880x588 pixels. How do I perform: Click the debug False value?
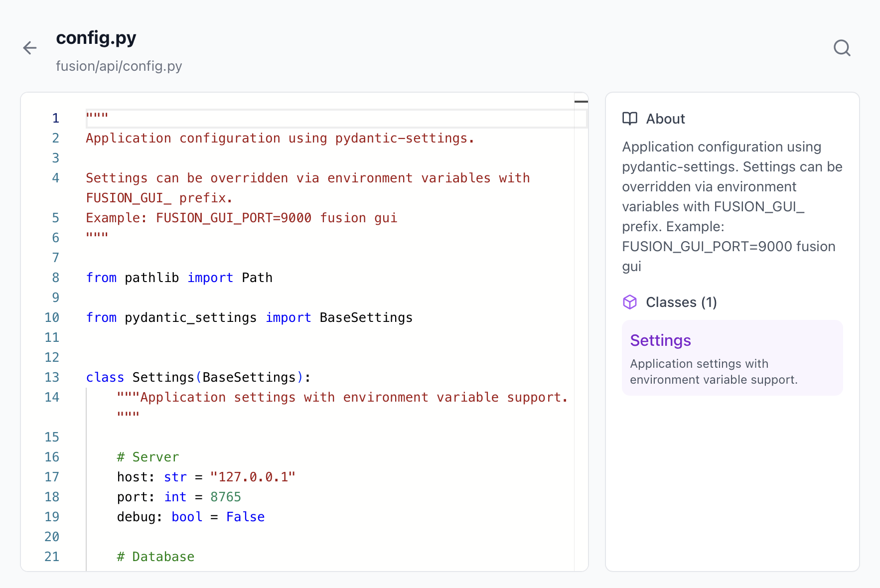click(245, 517)
